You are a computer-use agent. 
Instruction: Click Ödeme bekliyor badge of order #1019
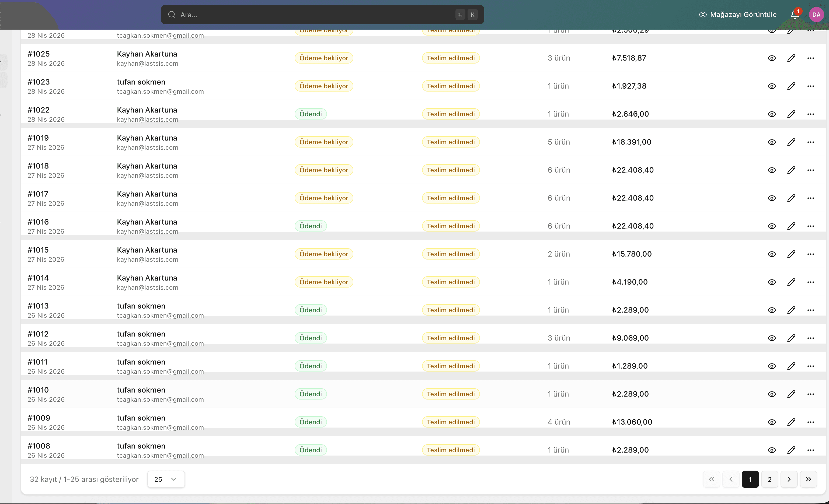click(x=324, y=142)
